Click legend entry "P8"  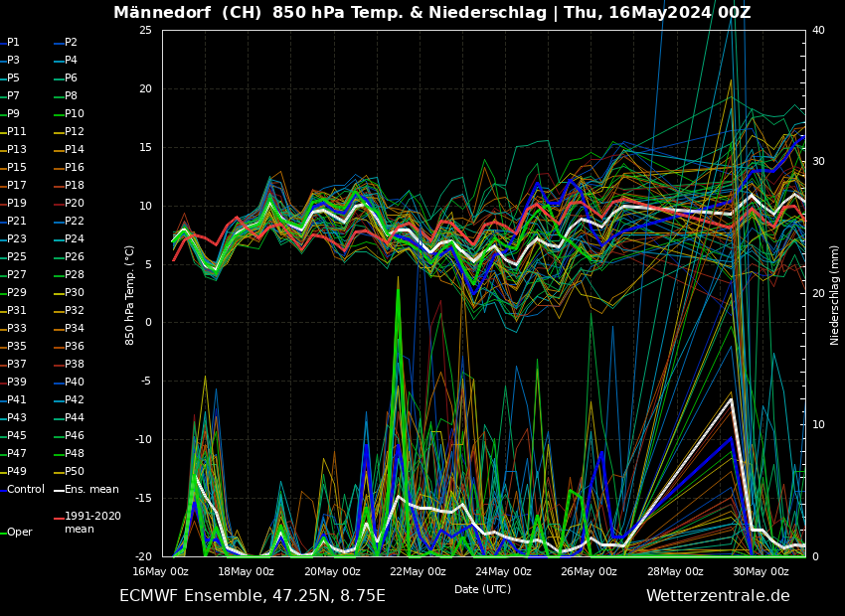pos(72,95)
